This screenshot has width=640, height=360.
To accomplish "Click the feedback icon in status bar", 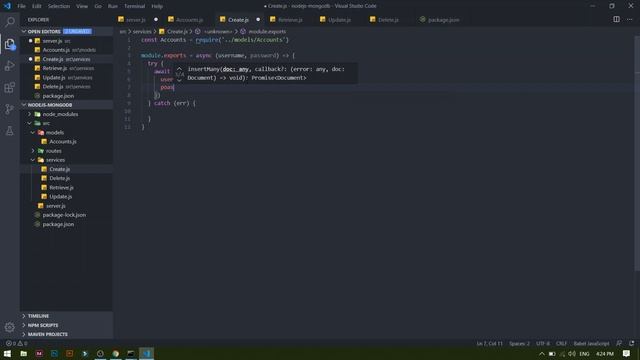I will 619,343.
